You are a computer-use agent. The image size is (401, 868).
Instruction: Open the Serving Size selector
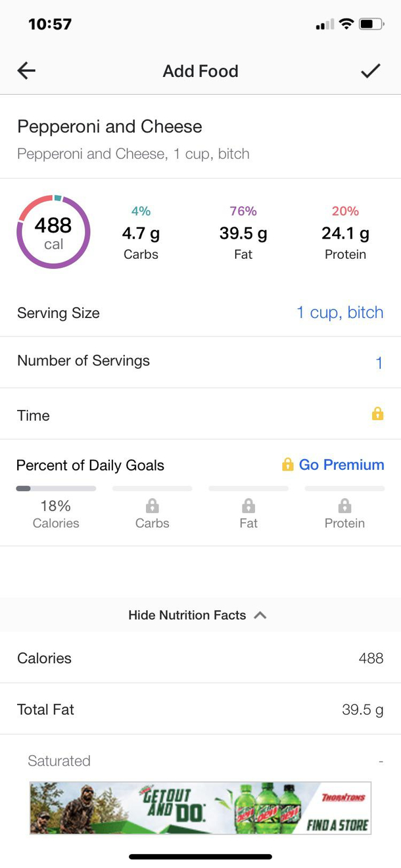point(339,312)
